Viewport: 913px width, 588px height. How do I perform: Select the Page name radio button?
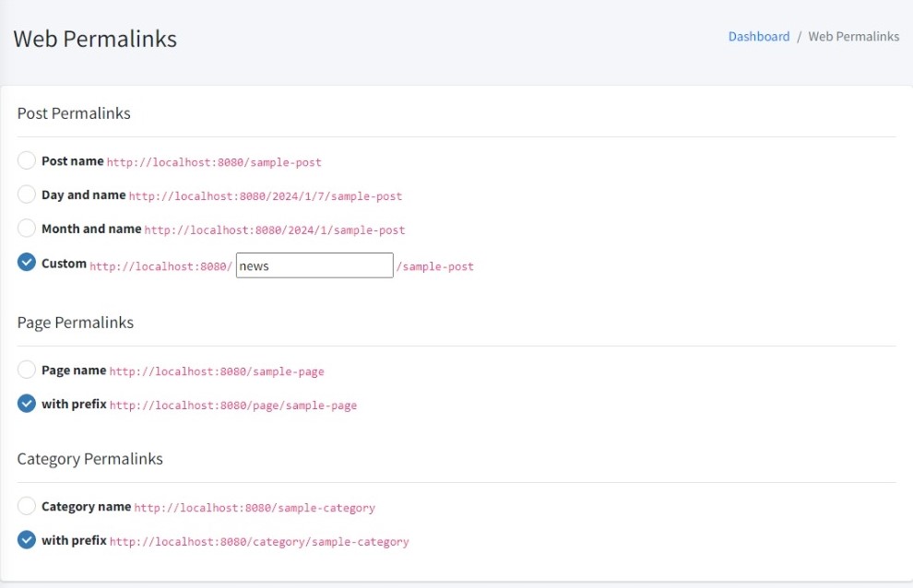[x=27, y=370]
